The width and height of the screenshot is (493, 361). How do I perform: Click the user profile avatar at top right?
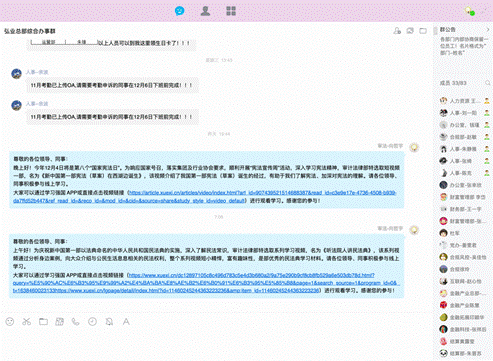point(470,11)
